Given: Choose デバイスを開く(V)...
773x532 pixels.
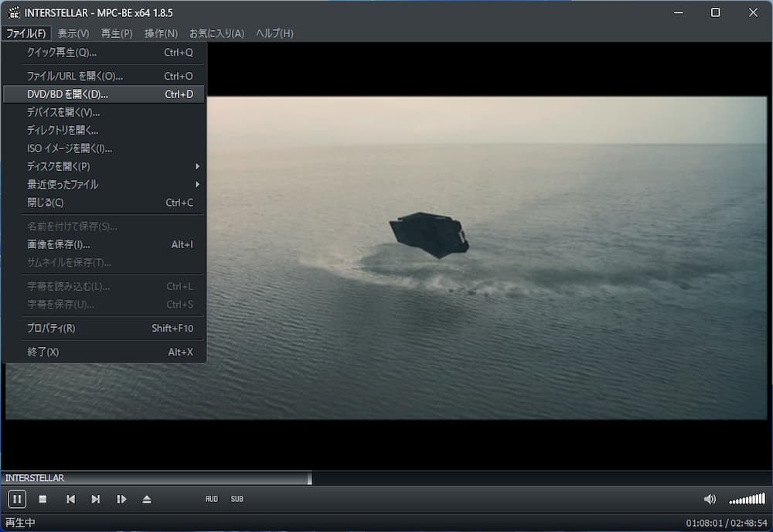Looking at the screenshot, I should [104, 112].
